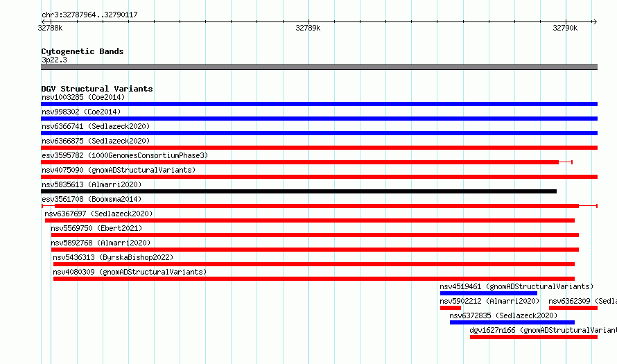Screen dimensions: 617x364
Task: Open the nsv5569750 (Ebert2021) label
Action: coord(96,228)
